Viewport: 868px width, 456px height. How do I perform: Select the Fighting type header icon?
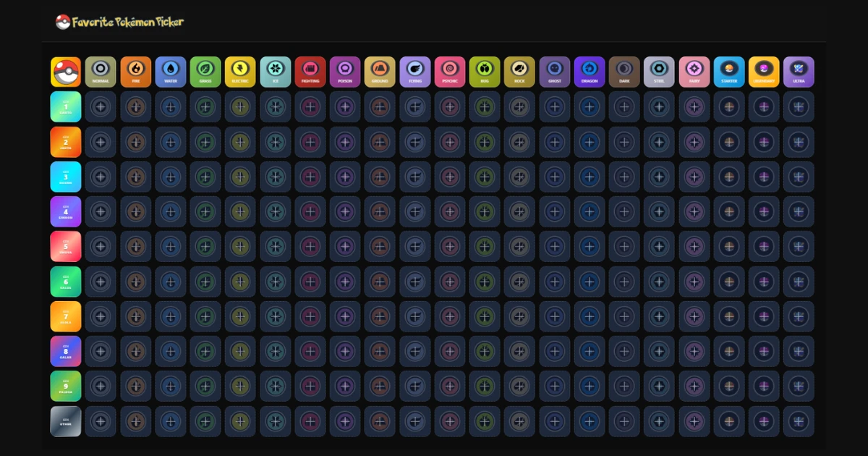pyautogui.click(x=310, y=72)
